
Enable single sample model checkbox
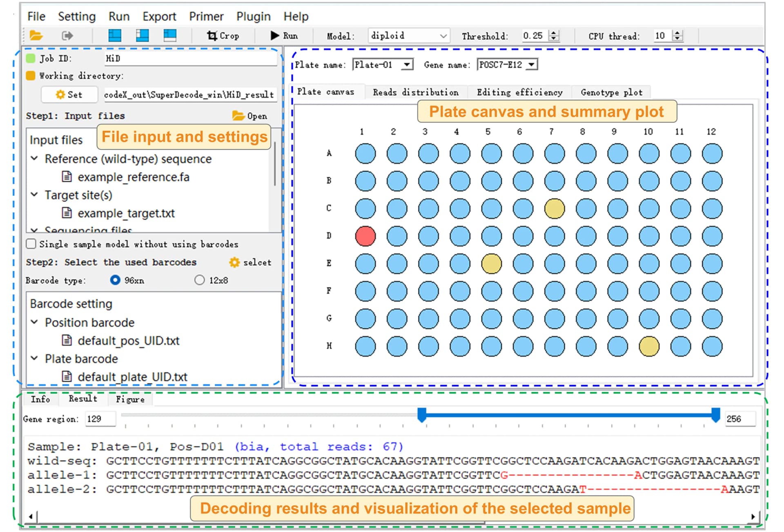coord(31,244)
